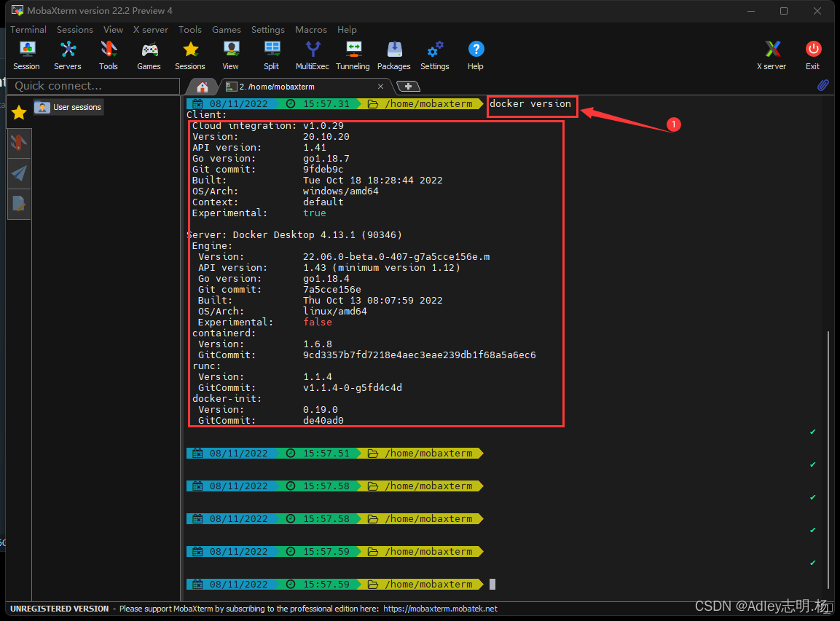
Task: Open the Terminal menu
Action: tap(28, 29)
